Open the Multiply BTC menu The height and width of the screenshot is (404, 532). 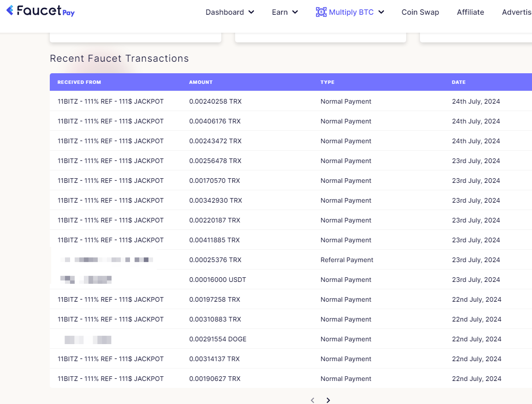351,12
